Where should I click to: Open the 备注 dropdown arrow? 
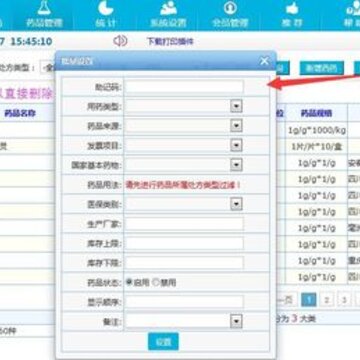[x=236, y=321]
